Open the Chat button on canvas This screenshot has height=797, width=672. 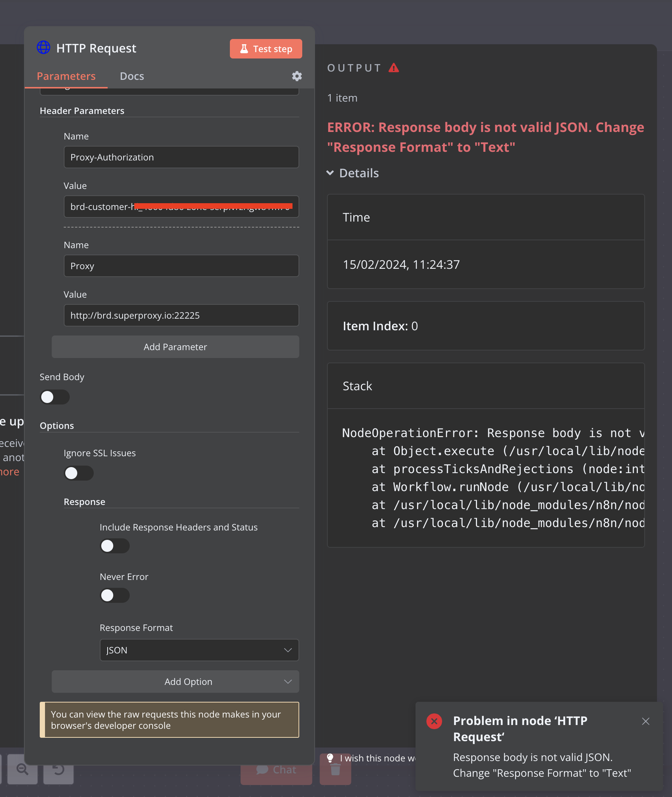pyautogui.click(x=276, y=770)
